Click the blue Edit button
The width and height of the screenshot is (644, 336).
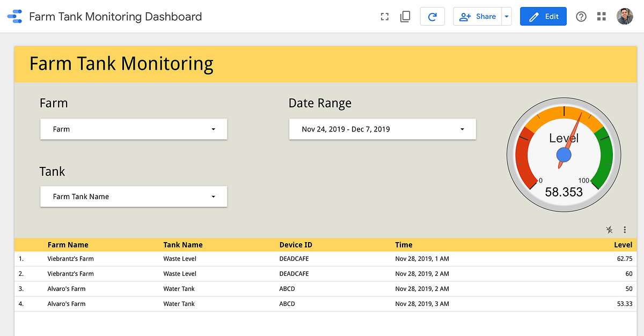pyautogui.click(x=543, y=16)
